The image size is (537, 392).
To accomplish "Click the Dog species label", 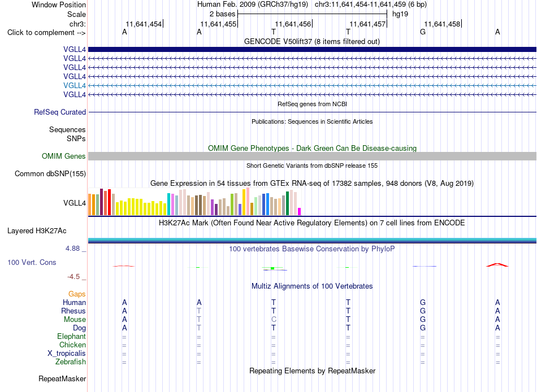I will (x=79, y=328).
